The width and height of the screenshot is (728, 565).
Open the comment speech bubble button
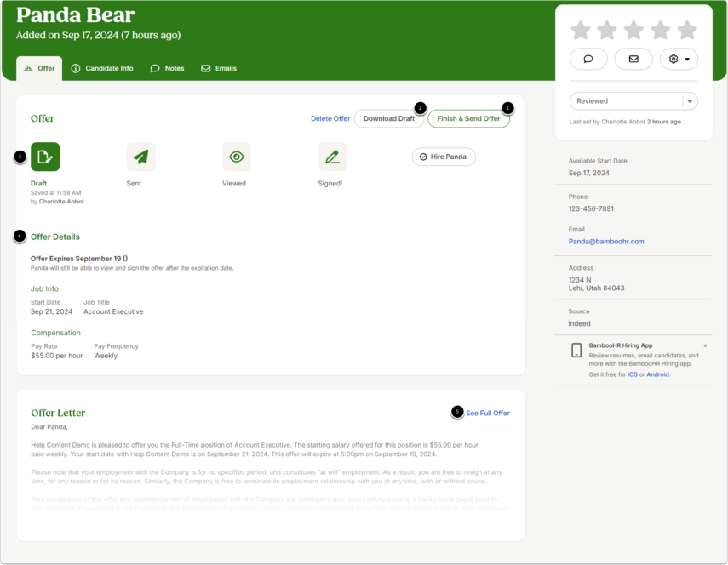pos(588,59)
